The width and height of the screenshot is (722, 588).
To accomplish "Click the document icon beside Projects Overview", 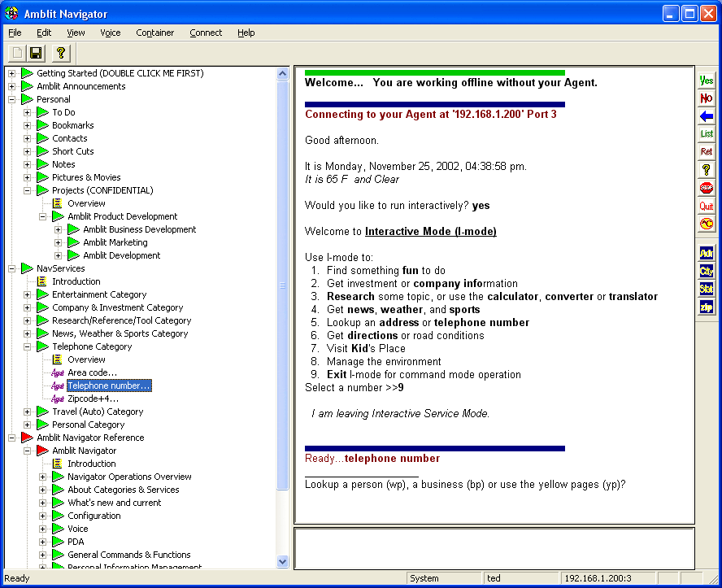I will [x=58, y=203].
